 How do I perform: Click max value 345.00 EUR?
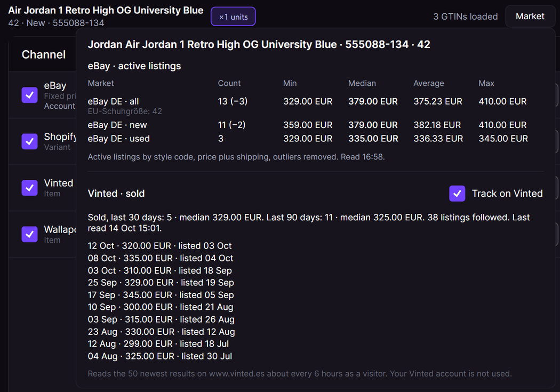click(503, 139)
